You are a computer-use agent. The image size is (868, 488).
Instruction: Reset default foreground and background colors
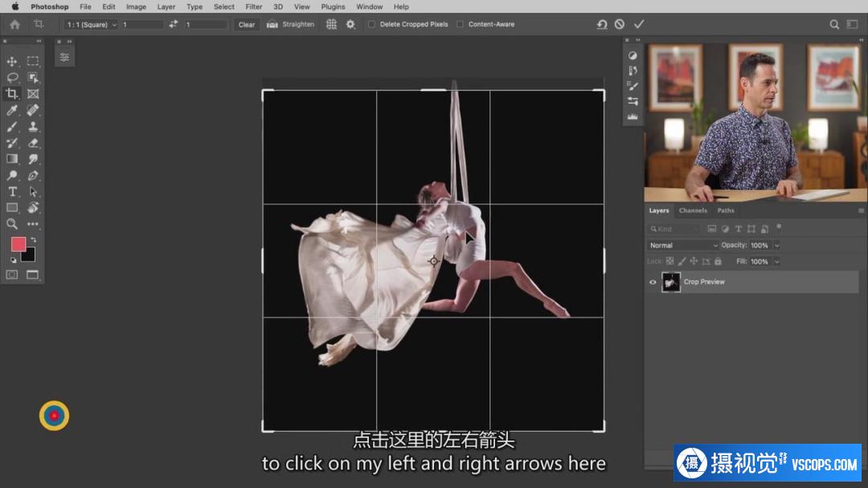[x=14, y=259]
